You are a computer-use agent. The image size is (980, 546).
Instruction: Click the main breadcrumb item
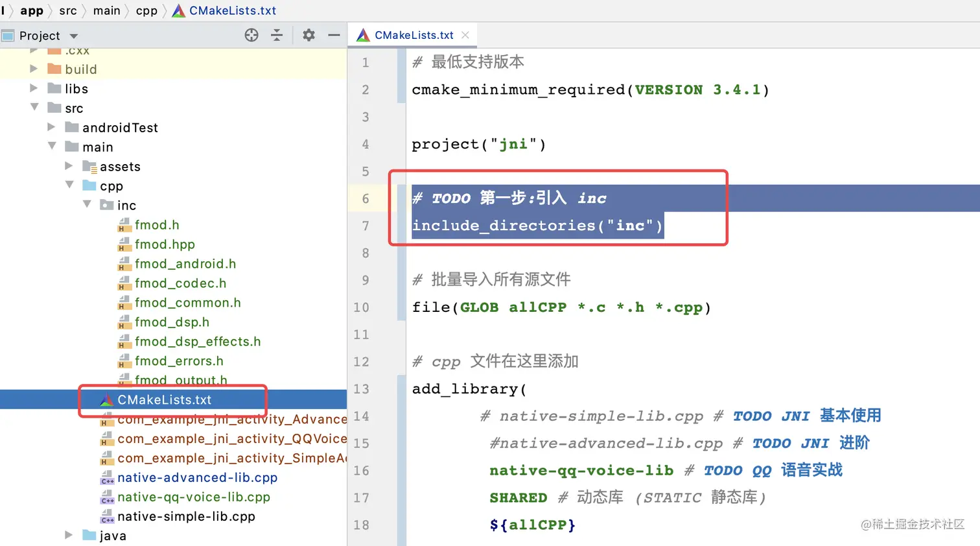(x=107, y=10)
